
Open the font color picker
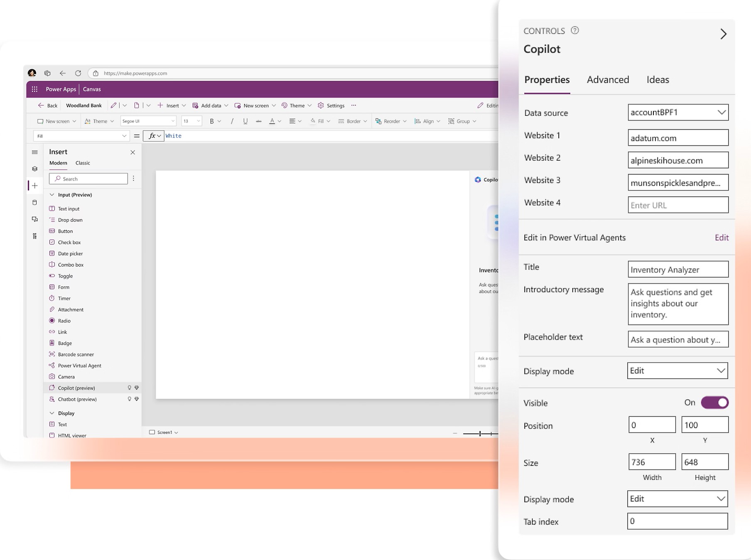(x=272, y=121)
